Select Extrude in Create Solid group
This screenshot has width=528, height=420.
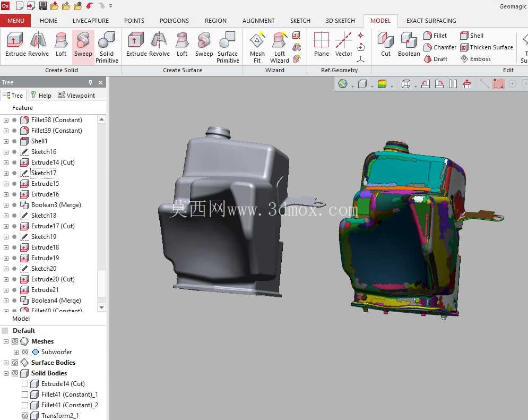(x=15, y=45)
